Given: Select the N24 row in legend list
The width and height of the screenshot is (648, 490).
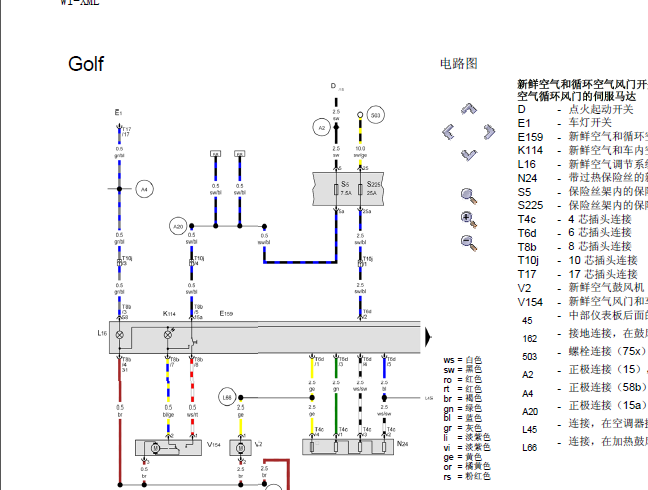Looking at the screenshot, I should 583,178.
